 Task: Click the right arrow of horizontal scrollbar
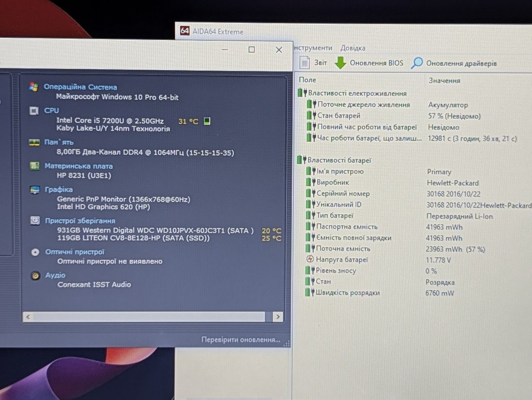[x=278, y=317]
